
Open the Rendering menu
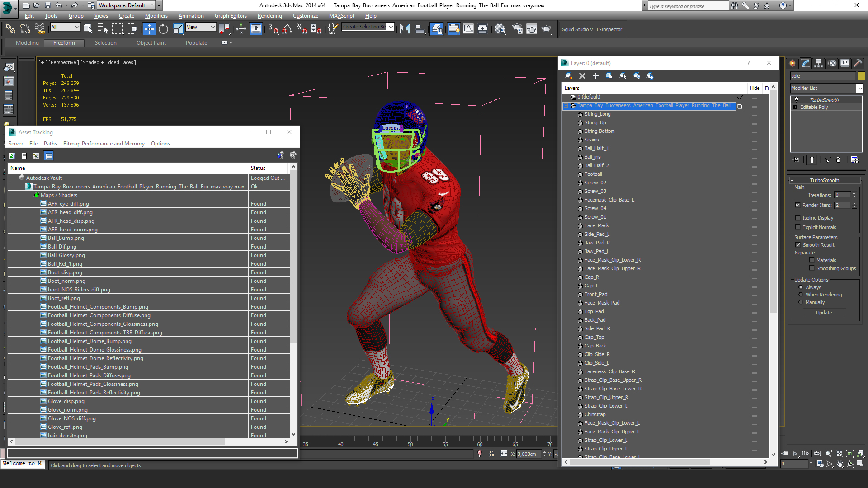(x=270, y=16)
